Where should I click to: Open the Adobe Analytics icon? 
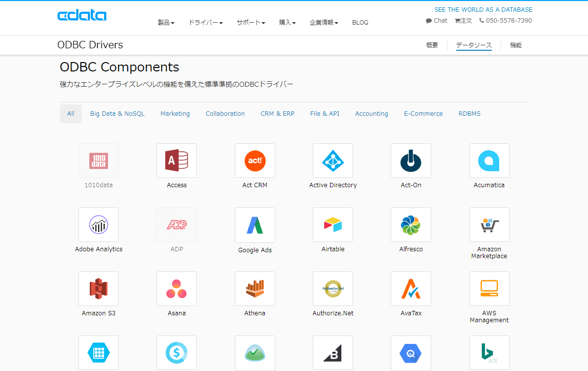[x=99, y=225]
